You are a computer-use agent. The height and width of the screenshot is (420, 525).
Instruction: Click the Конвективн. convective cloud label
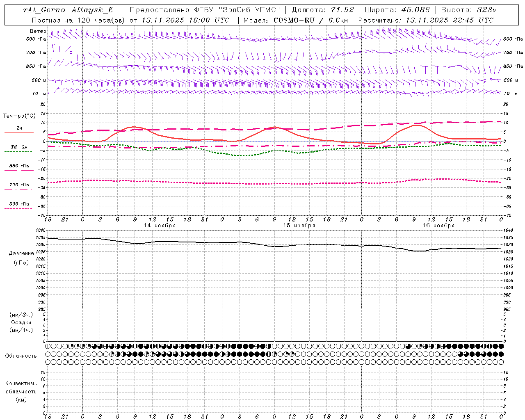tap(21, 383)
